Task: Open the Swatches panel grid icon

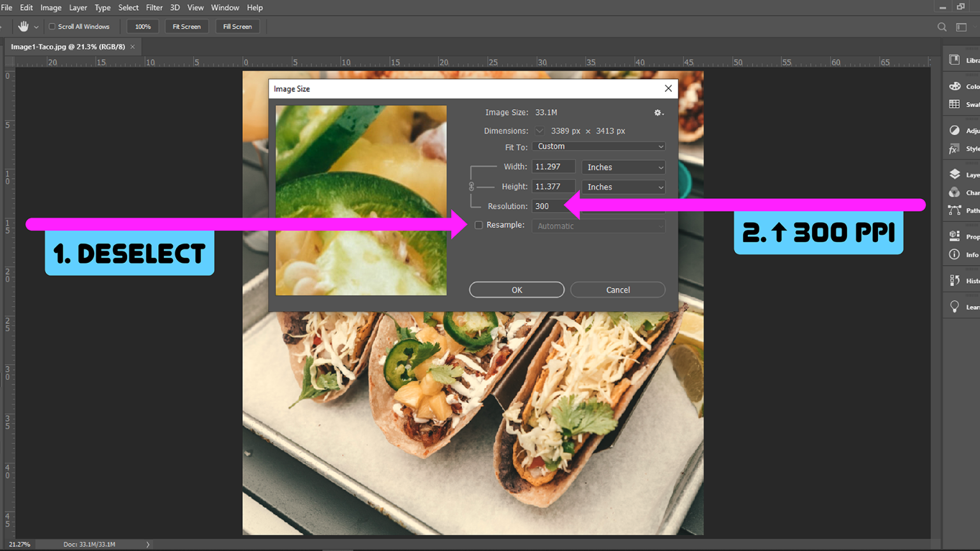Action: [x=954, y=104]
